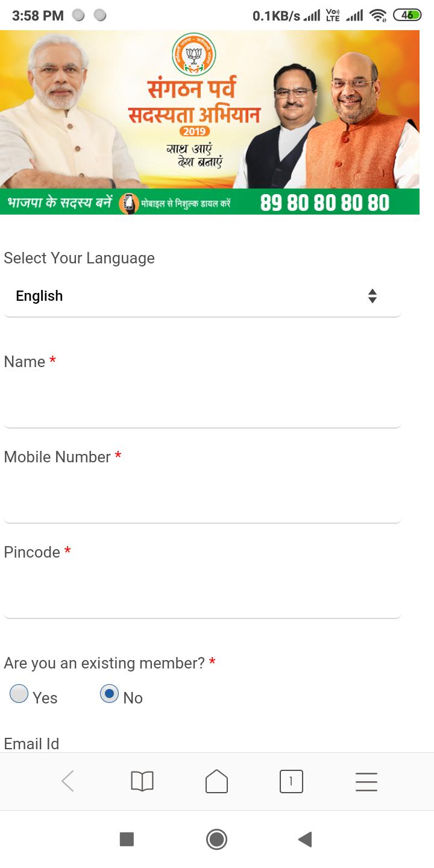434x868 pixels.
Task: Open the browser hamburger menu
Action: [x=366, y=781]
